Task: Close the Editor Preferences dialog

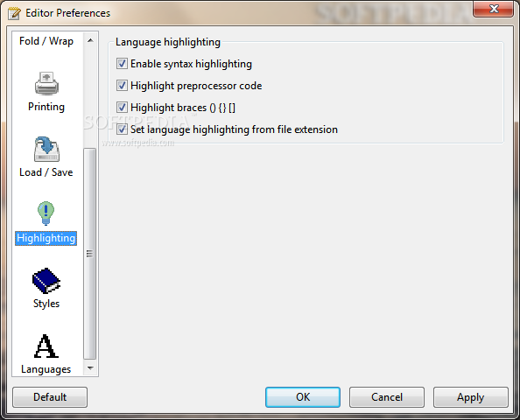Action: coord(494,9)
